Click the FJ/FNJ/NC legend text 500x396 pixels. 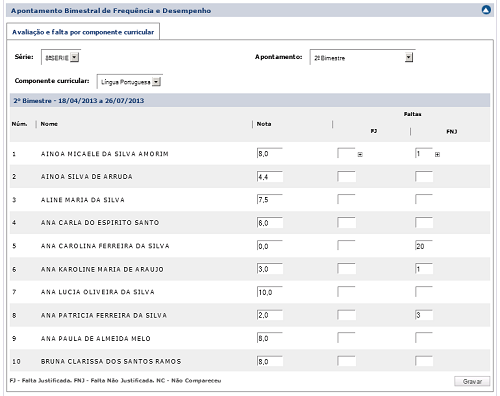[x=115, y=380]
